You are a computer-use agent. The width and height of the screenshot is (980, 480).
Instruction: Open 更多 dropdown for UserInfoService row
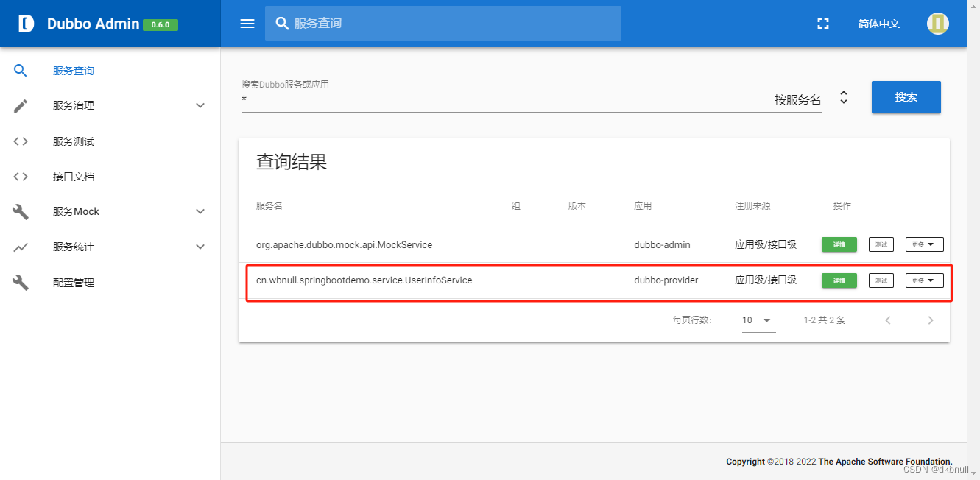pyautogui.click(x=924, y=280)
